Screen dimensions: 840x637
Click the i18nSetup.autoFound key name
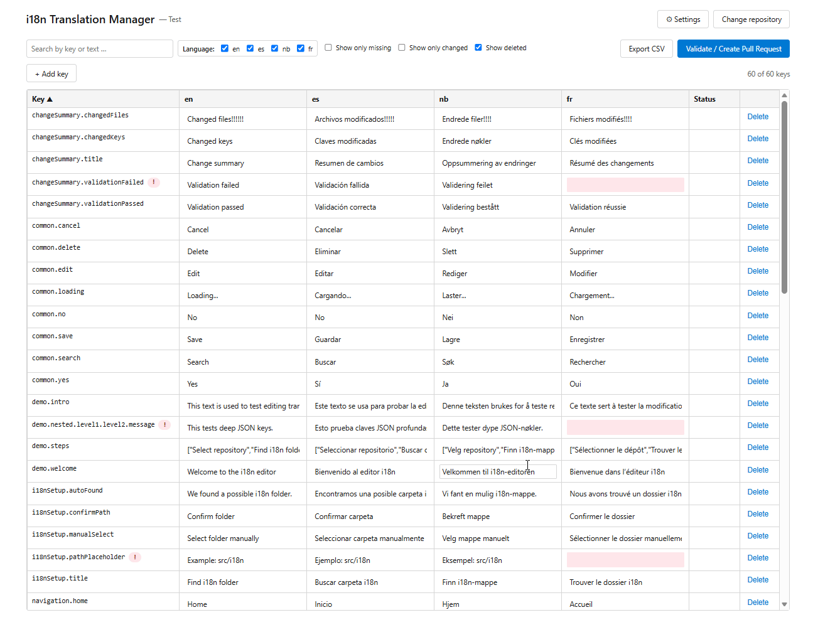pos(67,490)
